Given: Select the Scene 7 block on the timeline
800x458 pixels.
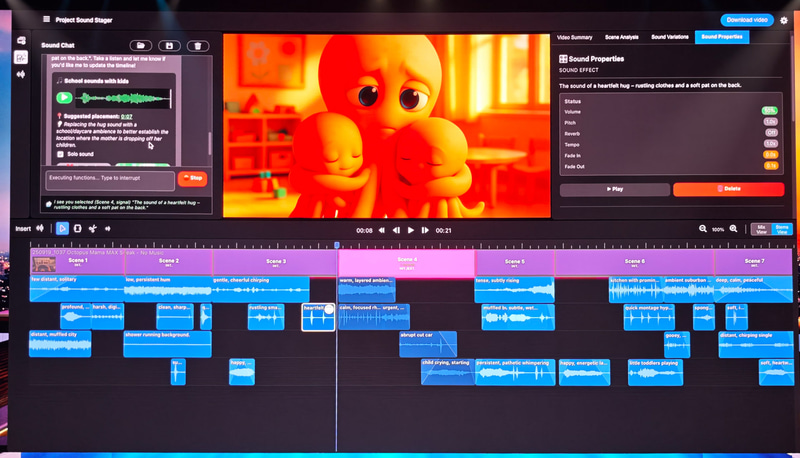Looking at the screenshot, I should coord(754,263).
